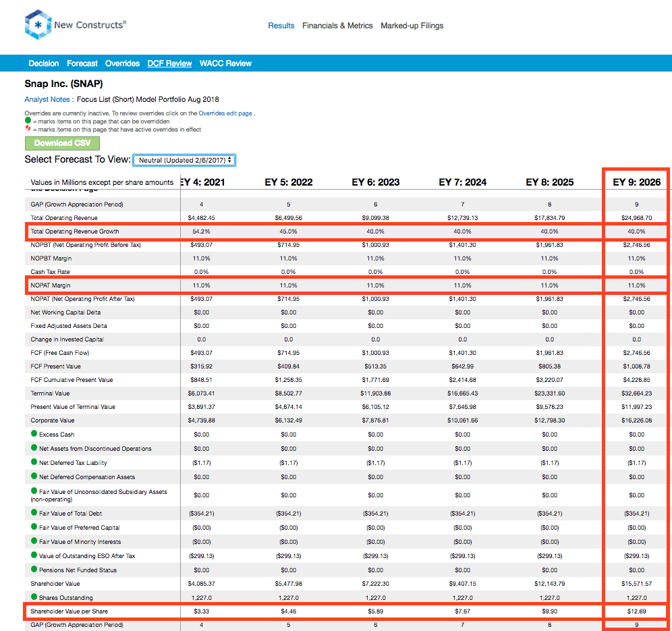Click green dot beside Fair Value of Preferred Capital
This screenshot has width=672, height=631.
tap(34, 526)
